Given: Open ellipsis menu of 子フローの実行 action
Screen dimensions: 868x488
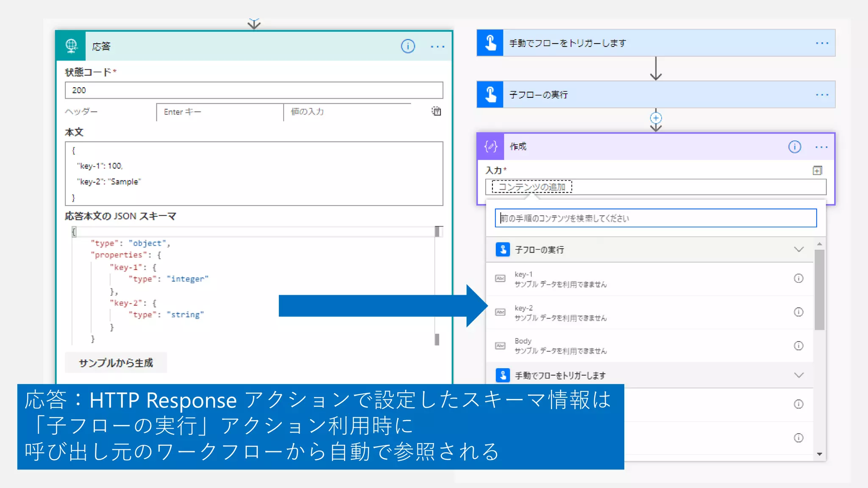Looking at the screenshot, I should (x=822, y=95).
